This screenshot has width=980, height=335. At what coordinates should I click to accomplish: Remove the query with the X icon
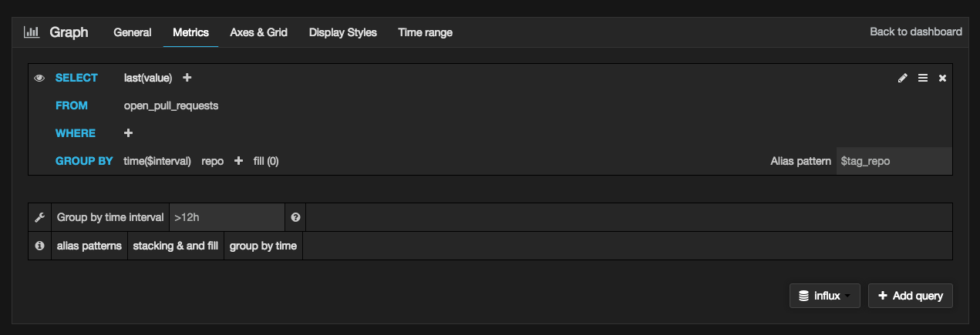coord(942,78)
